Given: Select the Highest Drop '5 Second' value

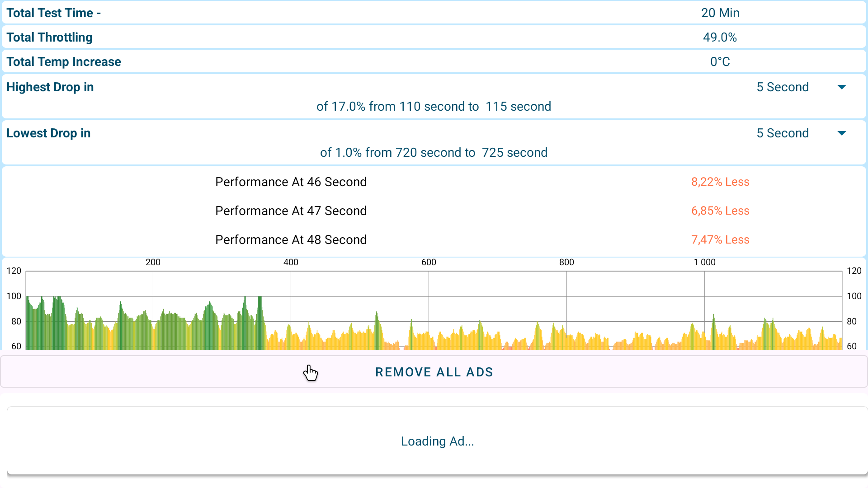Looking at the screenshot, I should coord(782,87).
